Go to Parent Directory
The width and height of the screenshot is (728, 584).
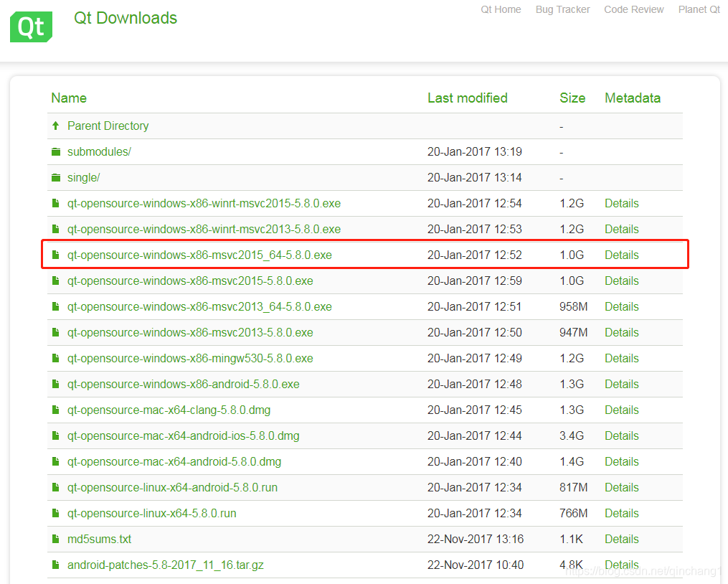108,126
